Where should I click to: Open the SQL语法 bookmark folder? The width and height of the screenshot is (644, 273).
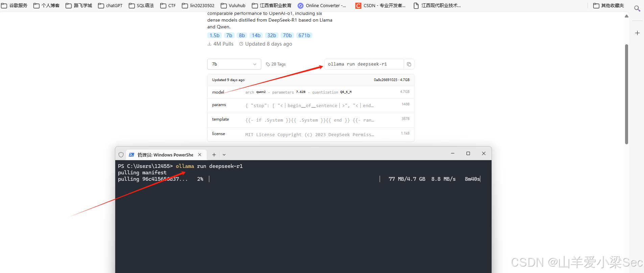141,5
